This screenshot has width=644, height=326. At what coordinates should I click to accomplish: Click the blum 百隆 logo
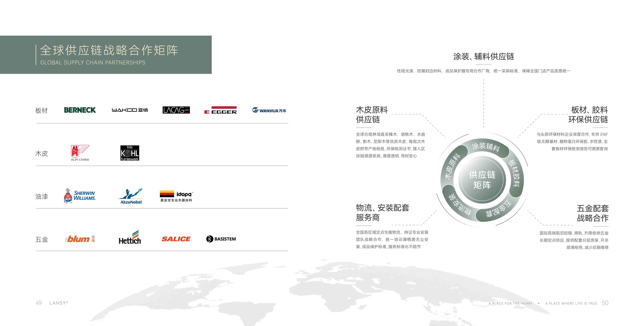[80, 239]
